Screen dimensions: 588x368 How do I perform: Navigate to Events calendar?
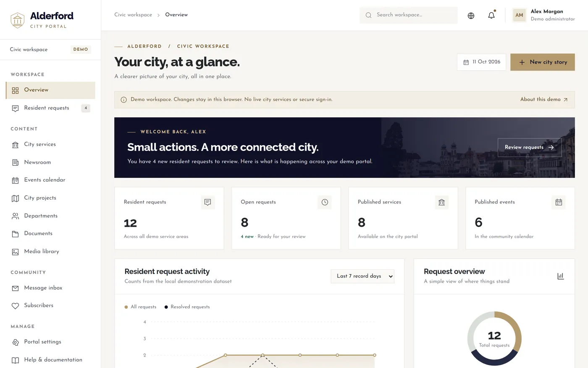point(50,180)
